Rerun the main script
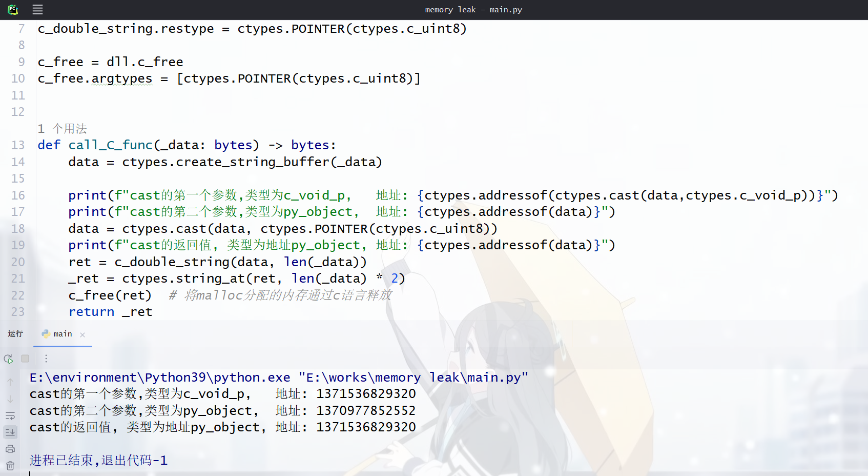The width and height of the screenshot is (868, 476). (x=8, y=359)
